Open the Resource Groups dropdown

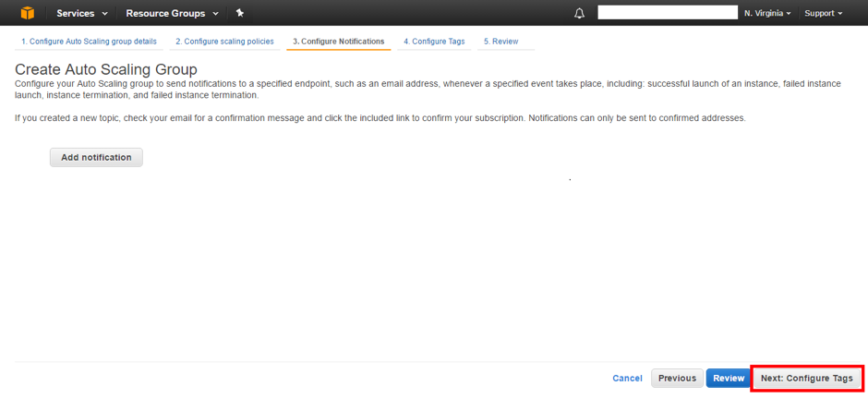tap(172, 13)
